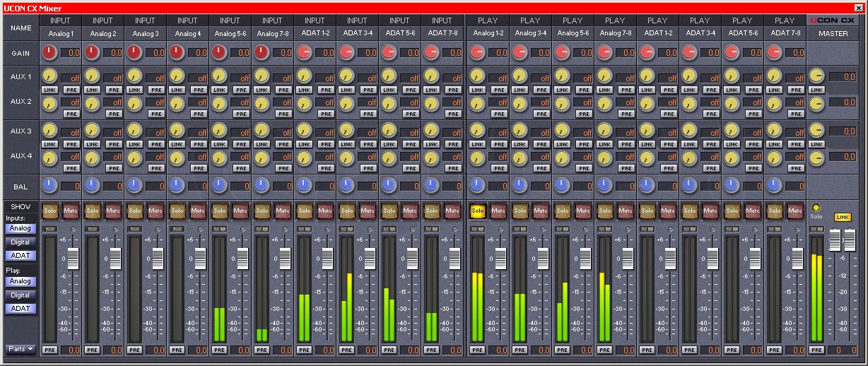The width and height of the screenshot is (868, 366).
Task: Mute the INPUT Analog 1 channel
Action: coord(71,211)
